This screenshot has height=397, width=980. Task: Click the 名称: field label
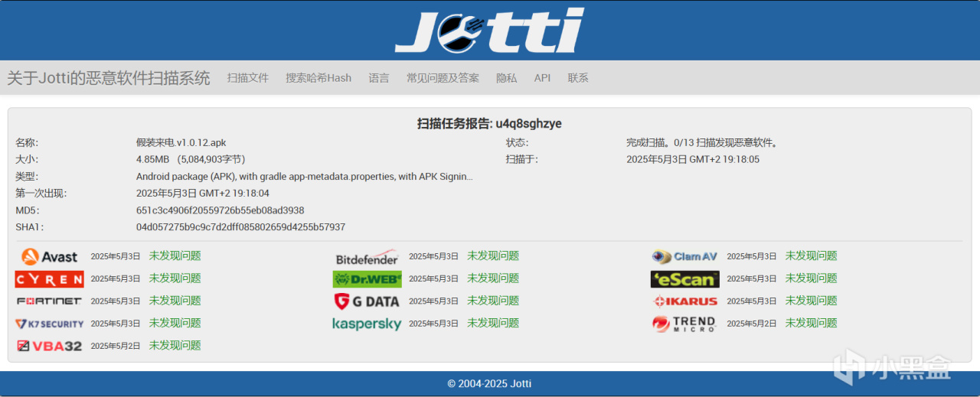pos(27,142)
